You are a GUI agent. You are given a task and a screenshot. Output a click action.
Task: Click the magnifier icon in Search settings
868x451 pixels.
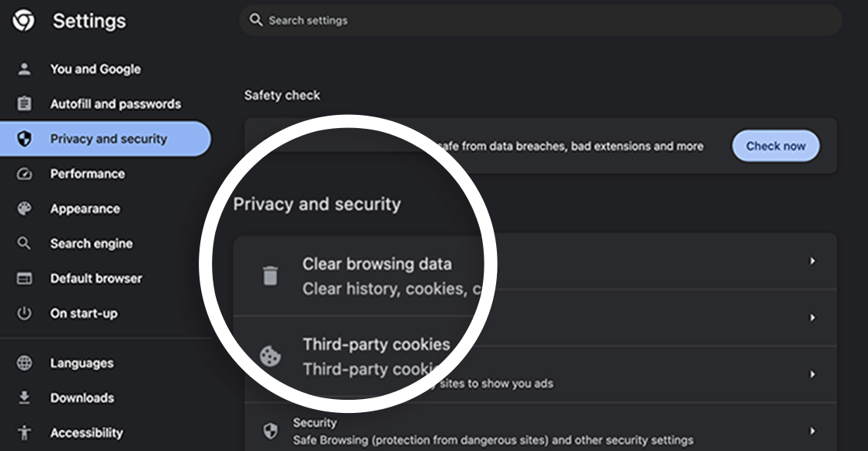coord(255,20)
